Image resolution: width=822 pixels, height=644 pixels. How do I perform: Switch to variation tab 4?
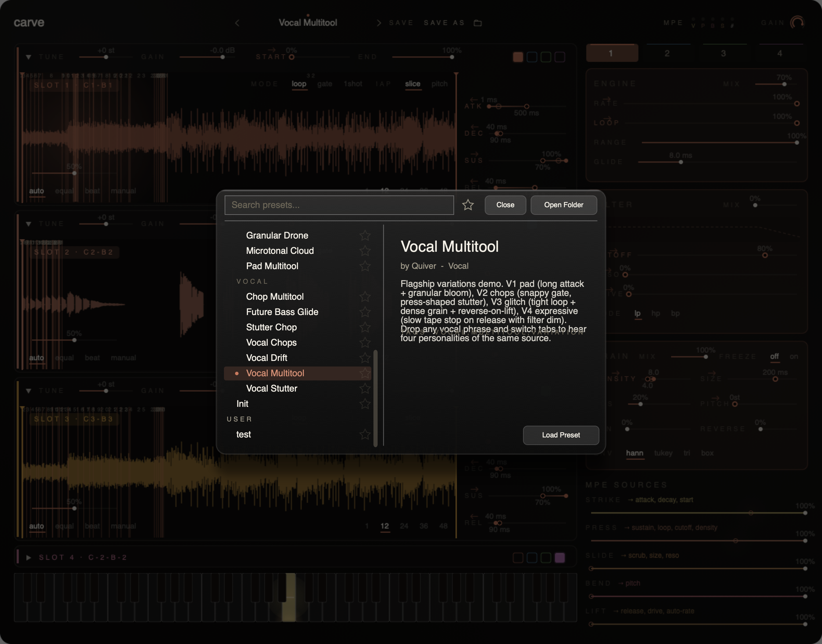point(780,53)
